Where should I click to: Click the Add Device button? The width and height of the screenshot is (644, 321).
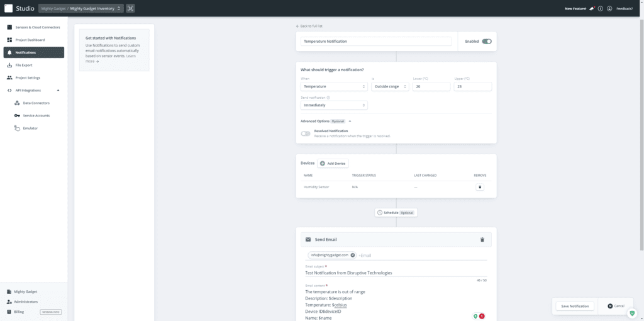point(333,163)
